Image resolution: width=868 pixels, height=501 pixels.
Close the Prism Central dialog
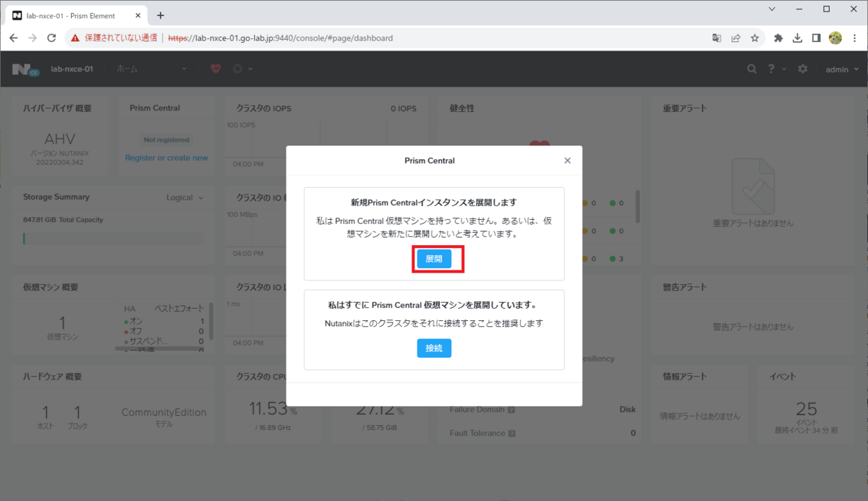pos(567,160)
